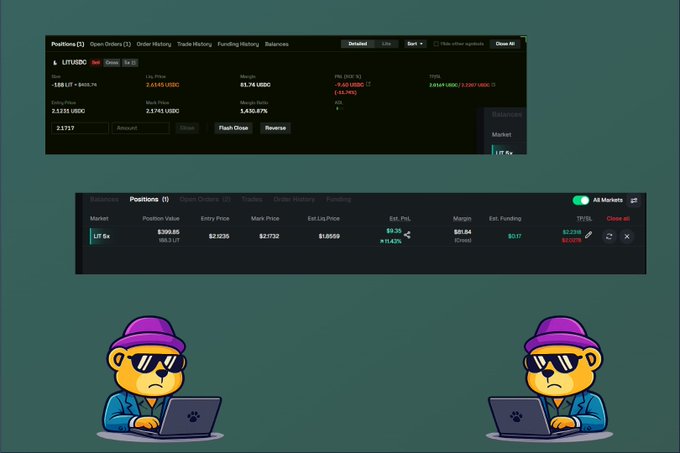Click the share icon beside Est. PnL $9.35
680x453 pixels.
pyautogui.click(x=407, y=235)
